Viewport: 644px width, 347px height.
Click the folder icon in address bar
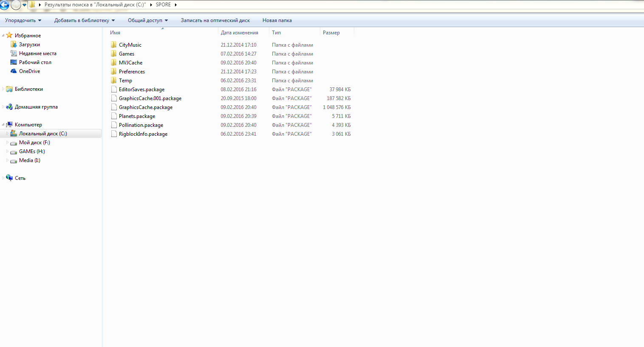(x=32, y=5)
